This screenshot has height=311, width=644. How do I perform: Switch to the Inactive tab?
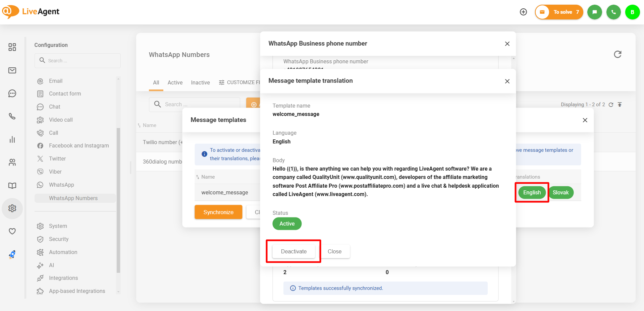tap(200, 82)
